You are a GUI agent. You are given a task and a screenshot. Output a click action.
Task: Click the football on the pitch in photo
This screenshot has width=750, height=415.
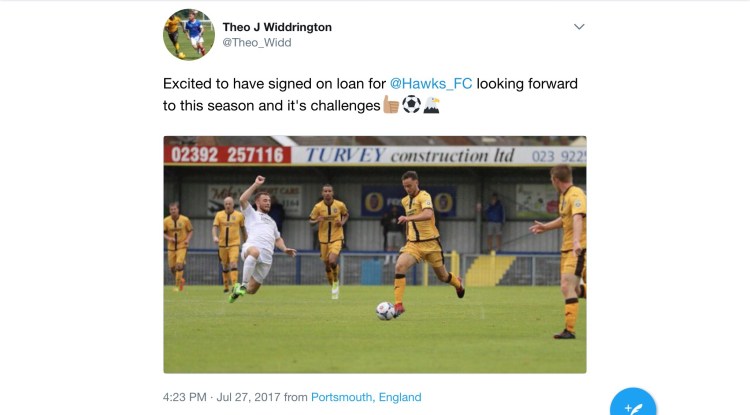coord(386,311)
